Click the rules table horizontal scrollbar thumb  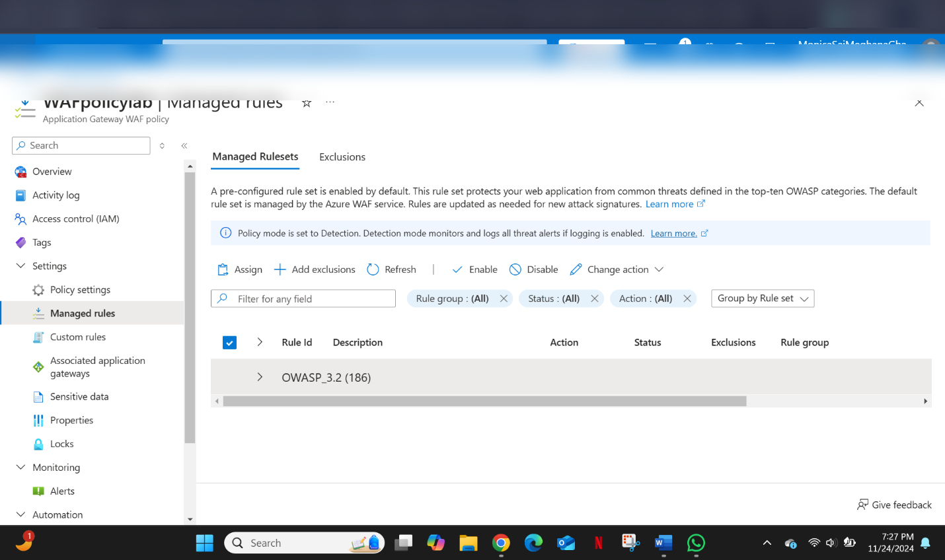(x=485, y=401)
